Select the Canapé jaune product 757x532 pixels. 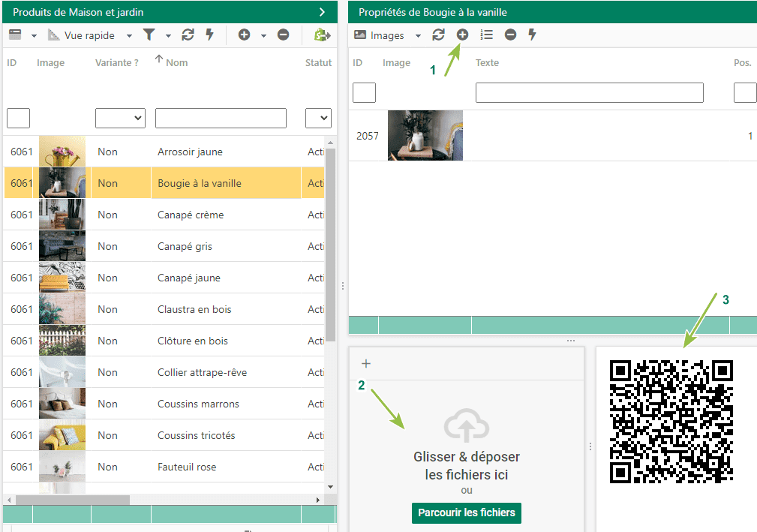point(164,278)
